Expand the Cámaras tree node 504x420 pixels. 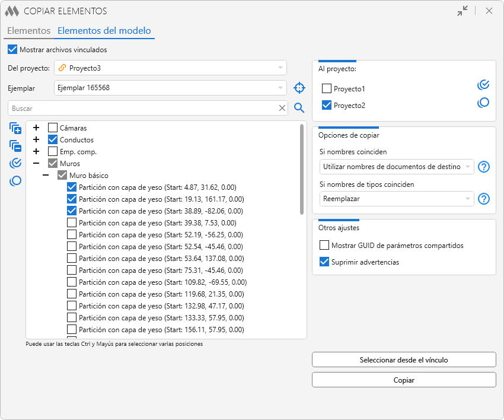(x=36, y=128)
